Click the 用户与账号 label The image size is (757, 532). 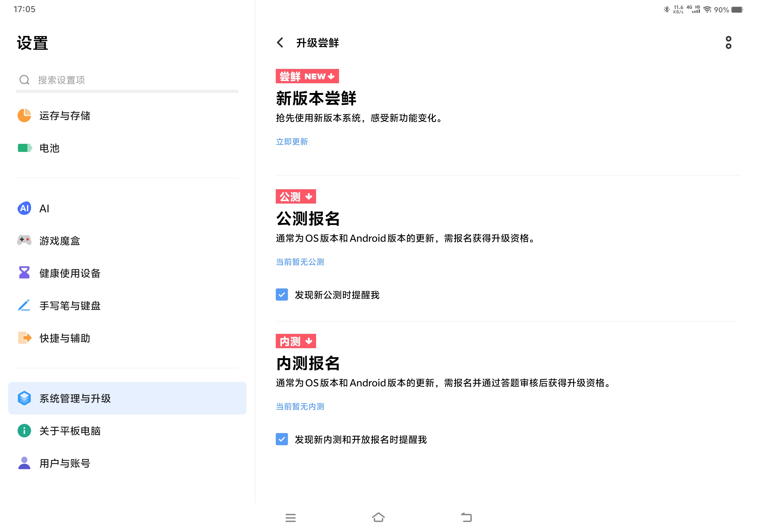click(x=65, y=463)
